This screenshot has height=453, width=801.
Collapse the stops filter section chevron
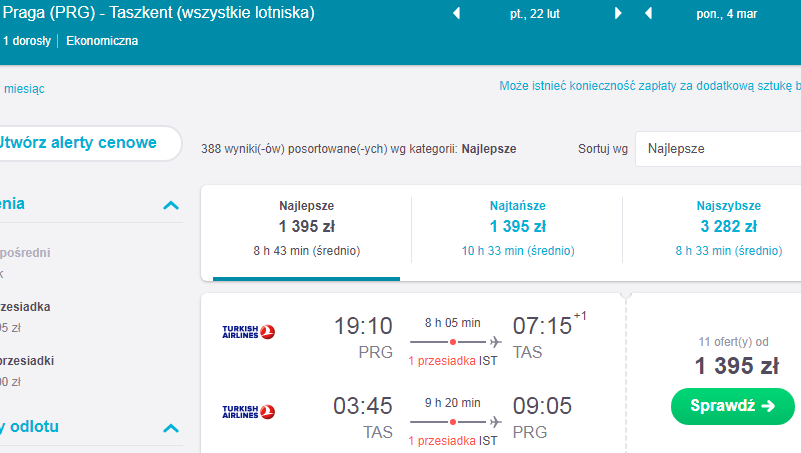[x=171, y=205]
